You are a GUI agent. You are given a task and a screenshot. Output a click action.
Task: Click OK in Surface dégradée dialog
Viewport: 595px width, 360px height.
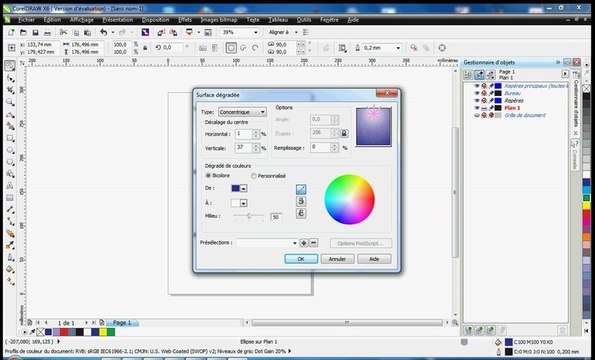coord(301,259)
